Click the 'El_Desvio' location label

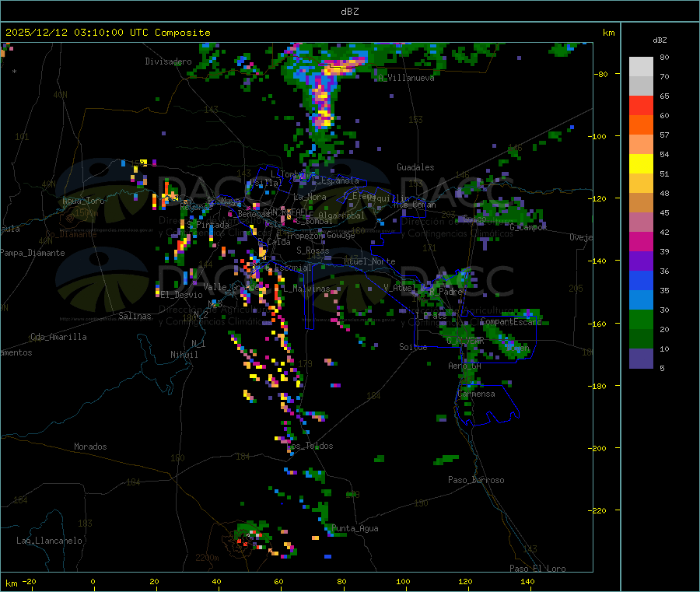click(x=181, y=295)
